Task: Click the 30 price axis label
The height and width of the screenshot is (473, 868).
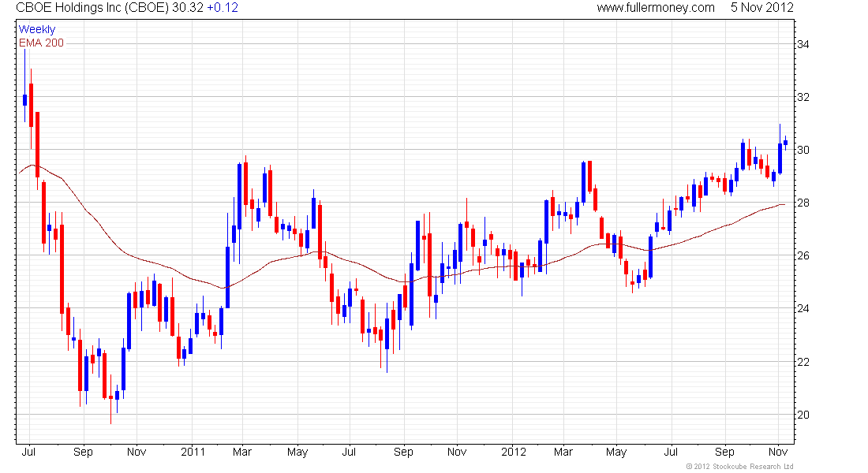Action: (x=803, y=151)
